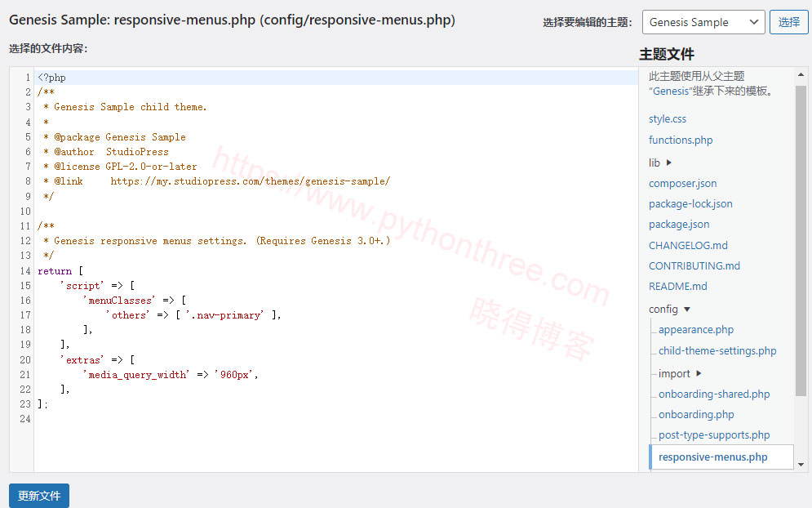Open onboarding.php file
The width and height of the screenshot is (812, 508).
[x=696, y=415]
